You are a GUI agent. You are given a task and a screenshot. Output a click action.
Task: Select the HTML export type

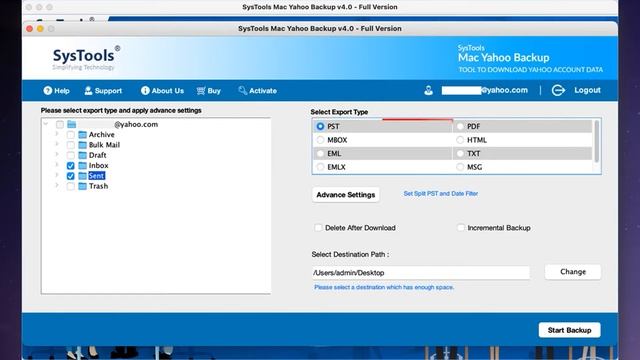pyautogui.click(x=460, y=140)
